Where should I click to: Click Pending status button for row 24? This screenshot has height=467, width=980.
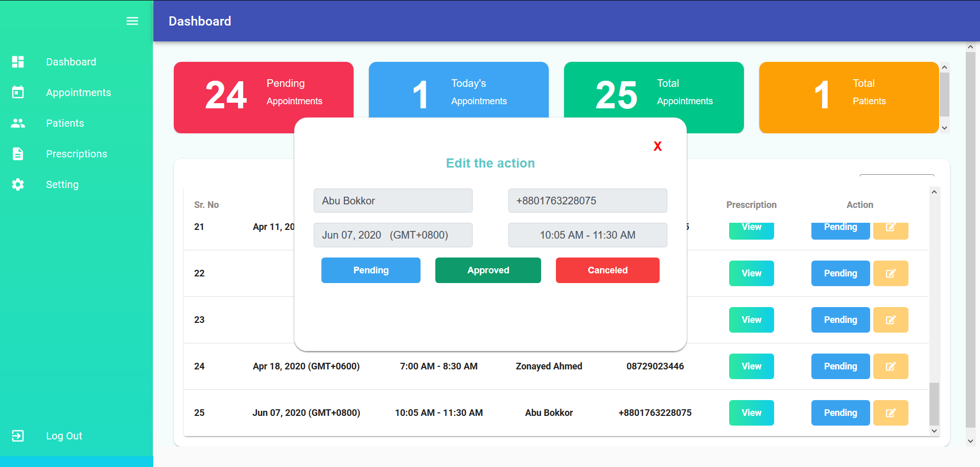(x=841, y=366)
